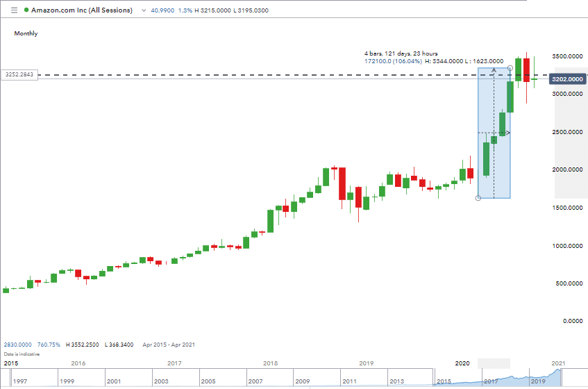Click the large red candle of late 2018
The width and height of the screenshot is (588, 389).
coord(342,183)
